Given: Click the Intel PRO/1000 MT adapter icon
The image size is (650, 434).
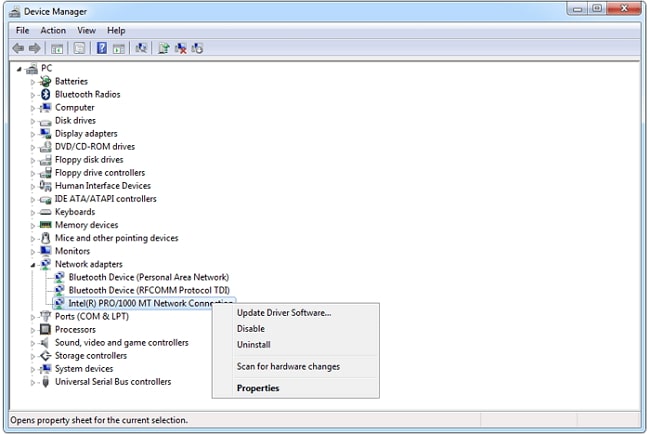Looking at the screenshot, I should click(x=59, y=303).
